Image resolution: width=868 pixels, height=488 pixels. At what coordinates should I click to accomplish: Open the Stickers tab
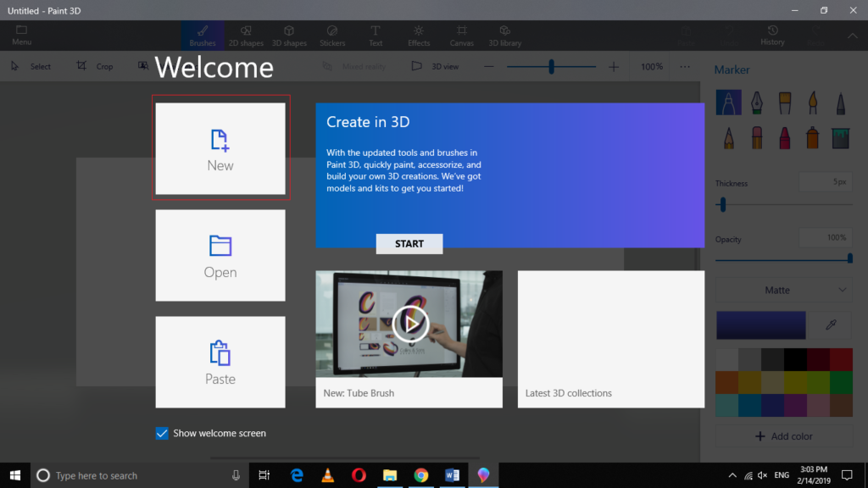tap(332, 36)
